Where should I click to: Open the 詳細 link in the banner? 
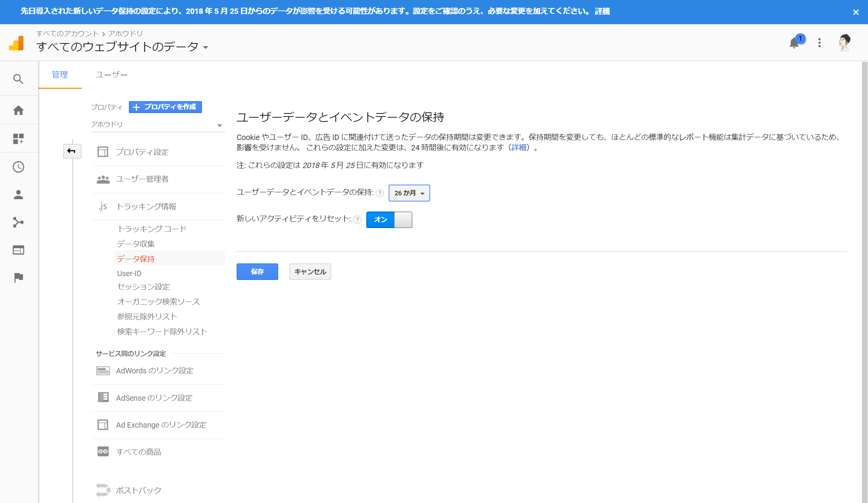tap(602, 11)
